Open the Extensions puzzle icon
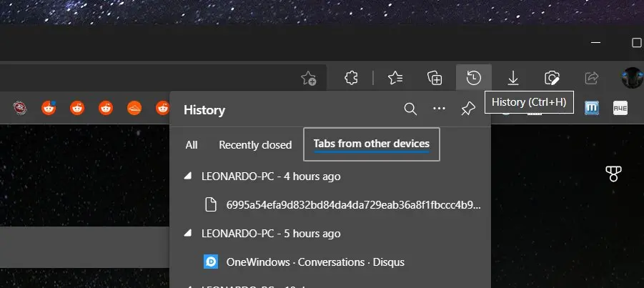644x288 pixels. (x=351, y=78)
